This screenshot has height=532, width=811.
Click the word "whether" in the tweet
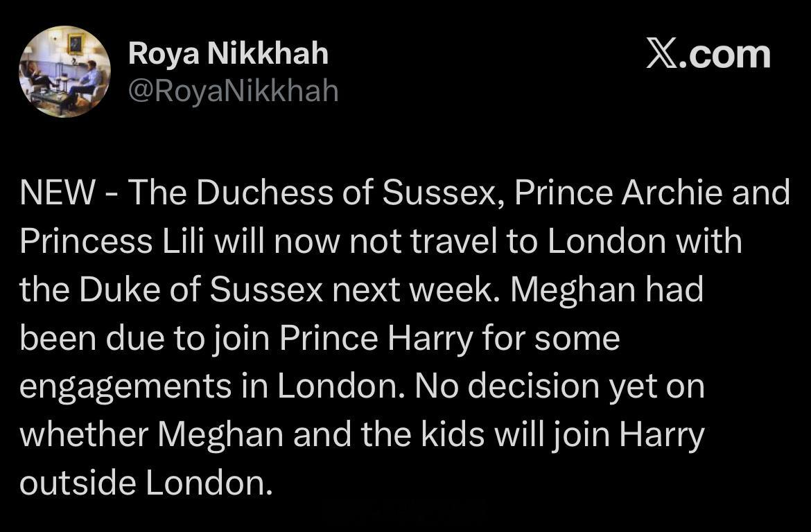pos(85,434)
